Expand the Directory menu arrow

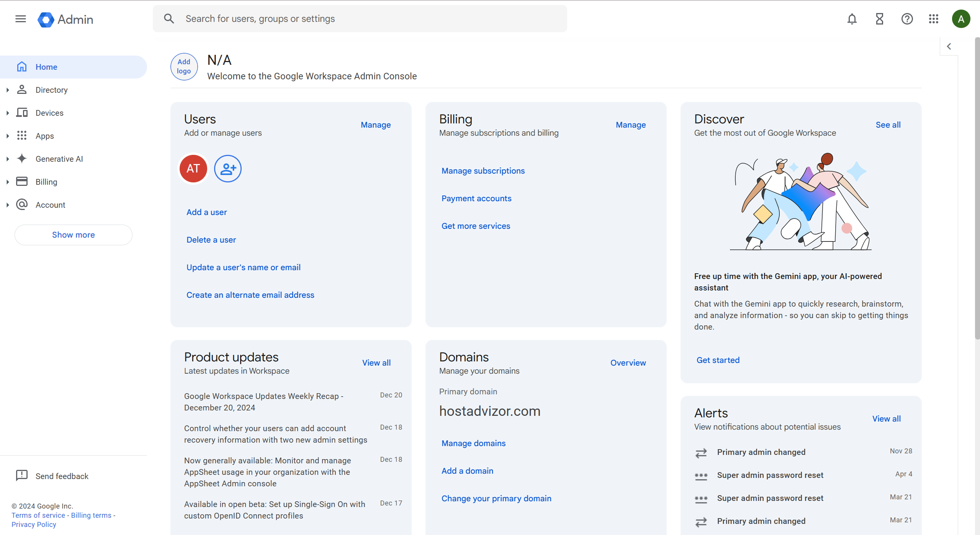tap(8, 90)
